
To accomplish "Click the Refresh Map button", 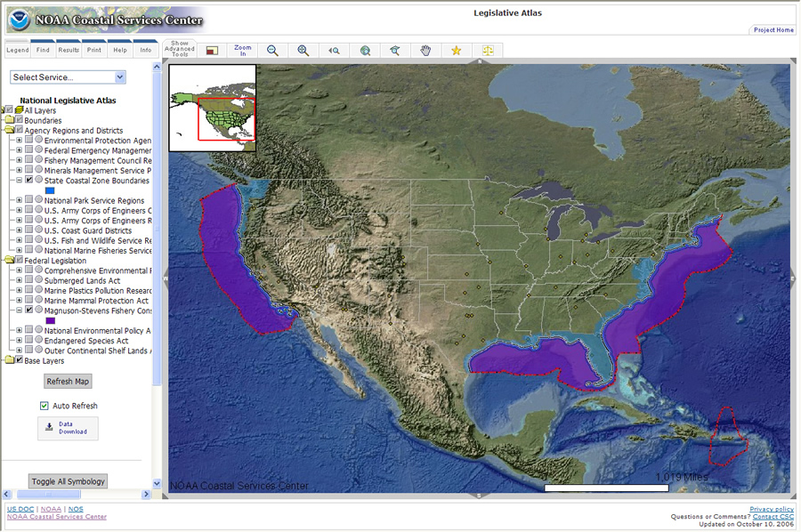I will [x=68, y=382].
